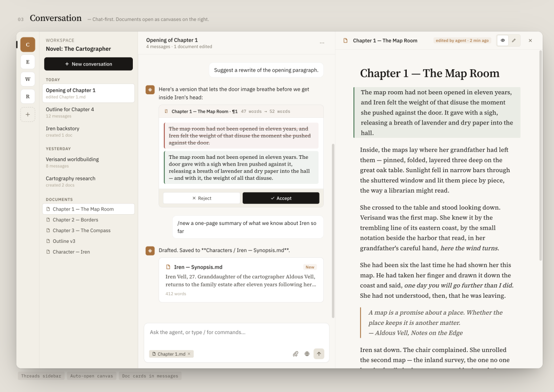Switch canvas to edit mode pencil icon
The image size is (554, 392).
pyautogui.click(x=514, y=40)
